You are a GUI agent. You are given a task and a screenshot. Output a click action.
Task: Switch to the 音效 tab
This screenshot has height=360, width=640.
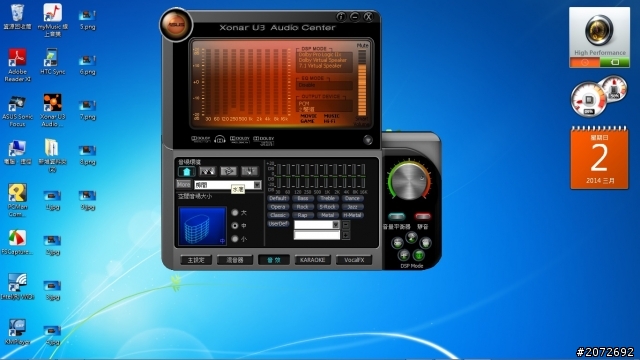(x=273, y=260)
